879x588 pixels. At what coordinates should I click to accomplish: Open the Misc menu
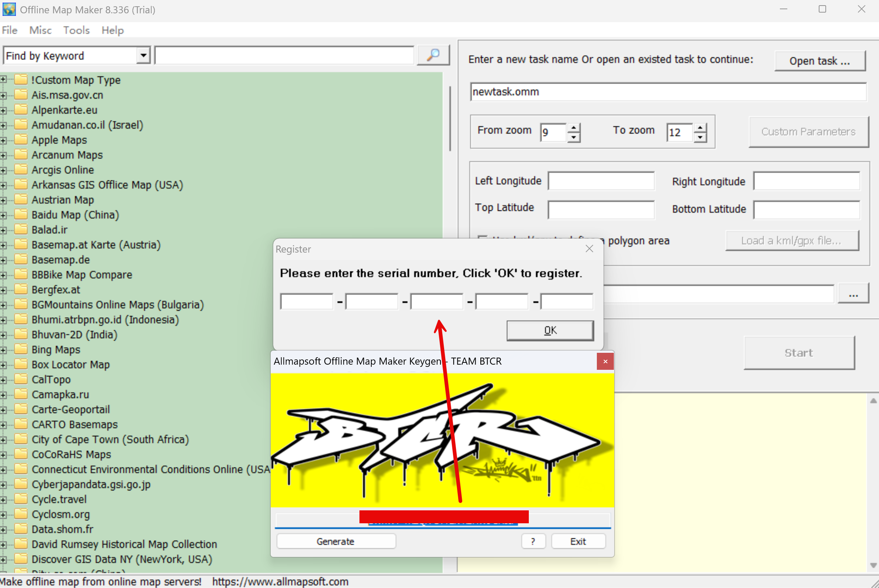point(40,30)
